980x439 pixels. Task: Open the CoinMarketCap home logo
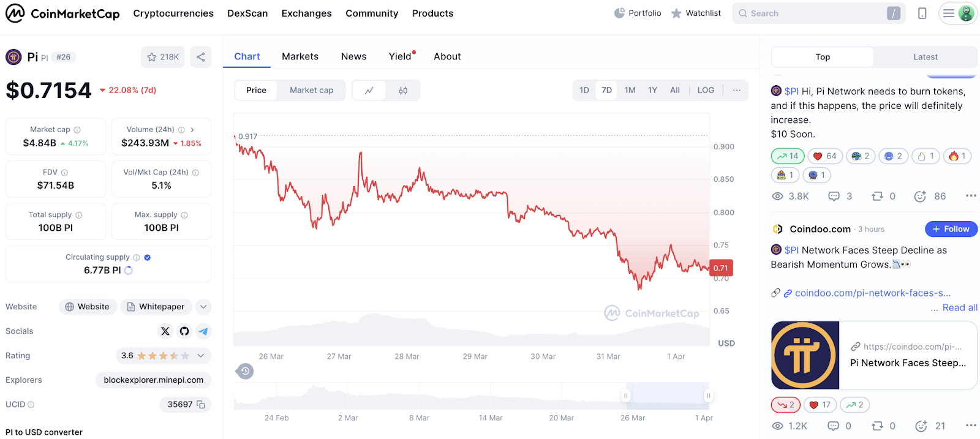pyautogui.click(x=62, y=13)
